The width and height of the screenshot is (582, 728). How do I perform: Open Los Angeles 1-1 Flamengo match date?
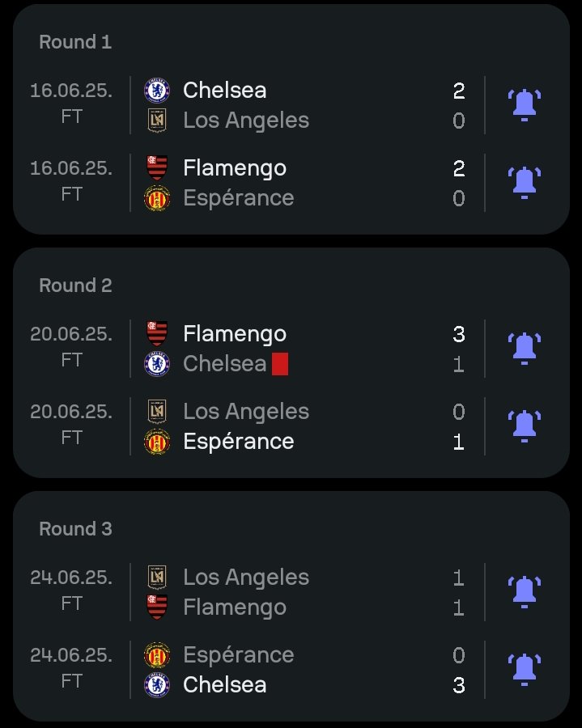[x=71, y=578]
